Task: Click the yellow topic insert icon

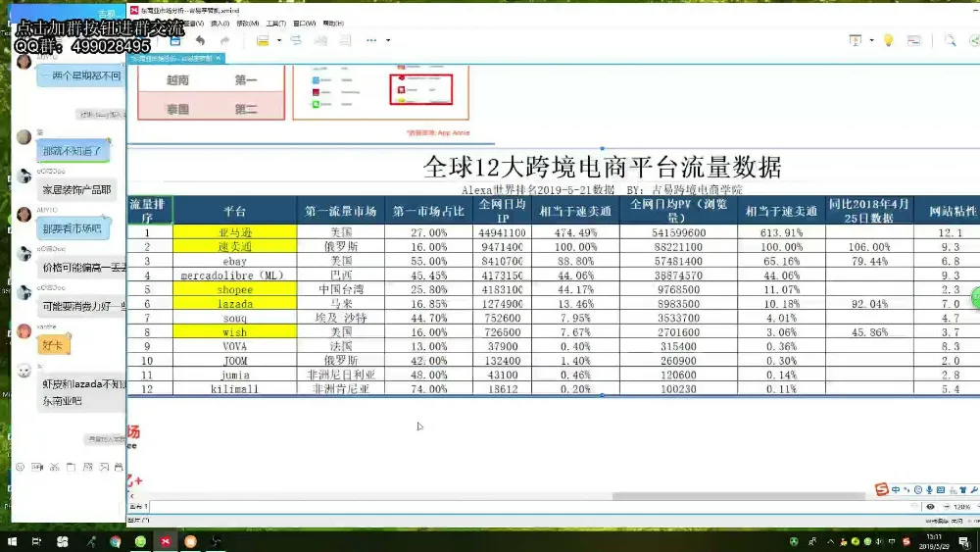Action: (x=263, y=40)
